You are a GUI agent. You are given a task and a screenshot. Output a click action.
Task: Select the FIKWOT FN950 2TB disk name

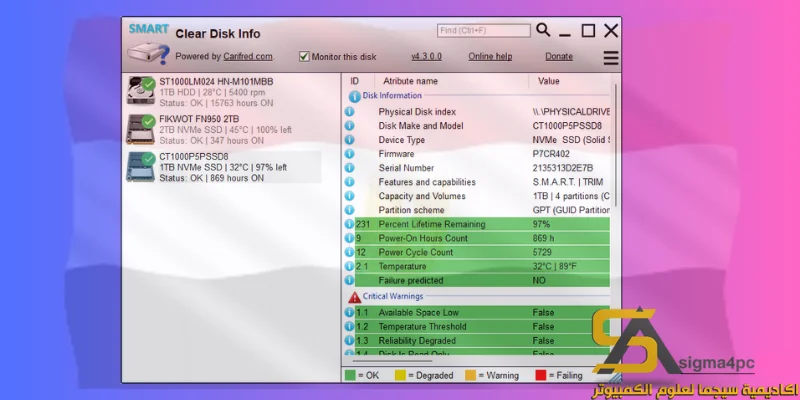tap(199, 119)
